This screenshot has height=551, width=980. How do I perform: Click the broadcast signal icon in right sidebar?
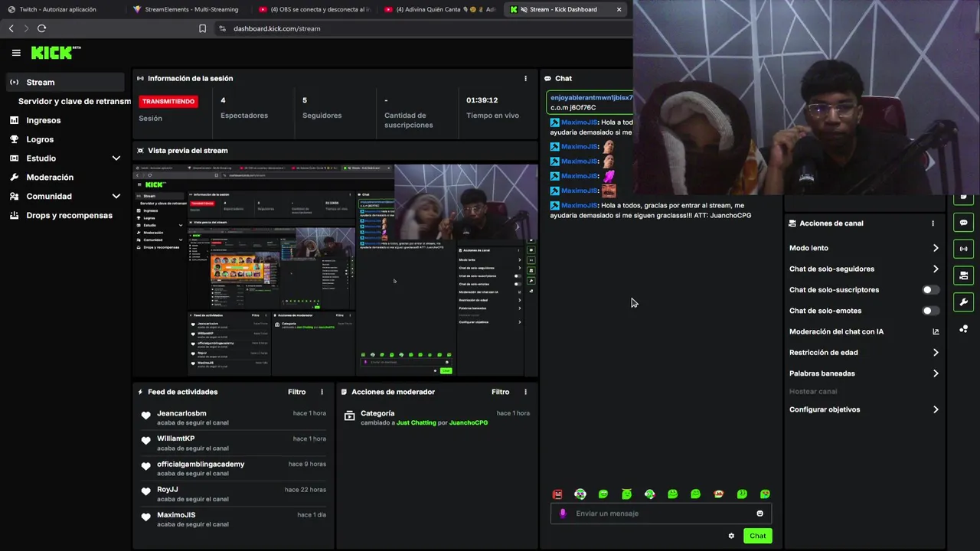tap(963, 249)
